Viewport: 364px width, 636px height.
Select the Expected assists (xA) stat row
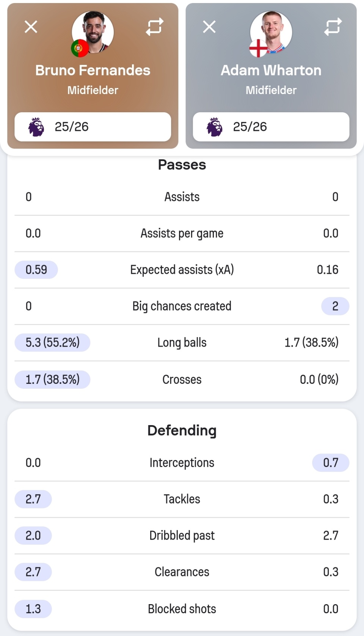pyautogui.click(x=182, y=270)
